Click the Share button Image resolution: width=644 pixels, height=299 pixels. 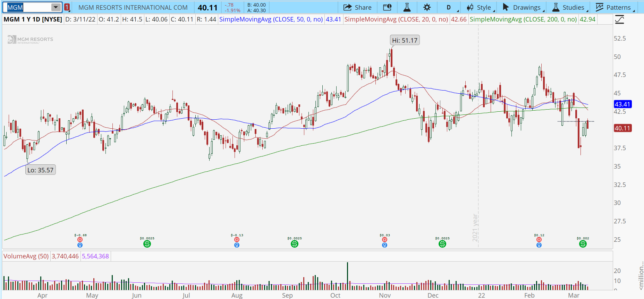click(357, 7)
